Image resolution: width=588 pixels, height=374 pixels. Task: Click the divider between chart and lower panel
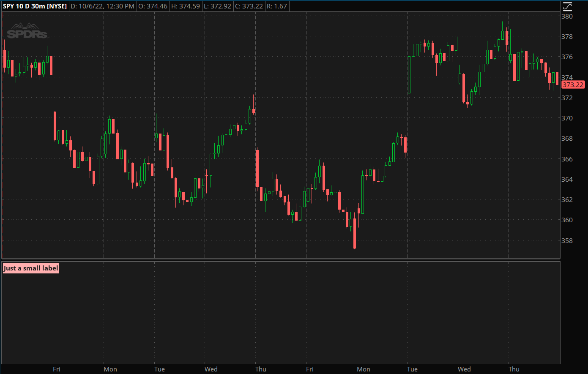[x=281, y=260]
